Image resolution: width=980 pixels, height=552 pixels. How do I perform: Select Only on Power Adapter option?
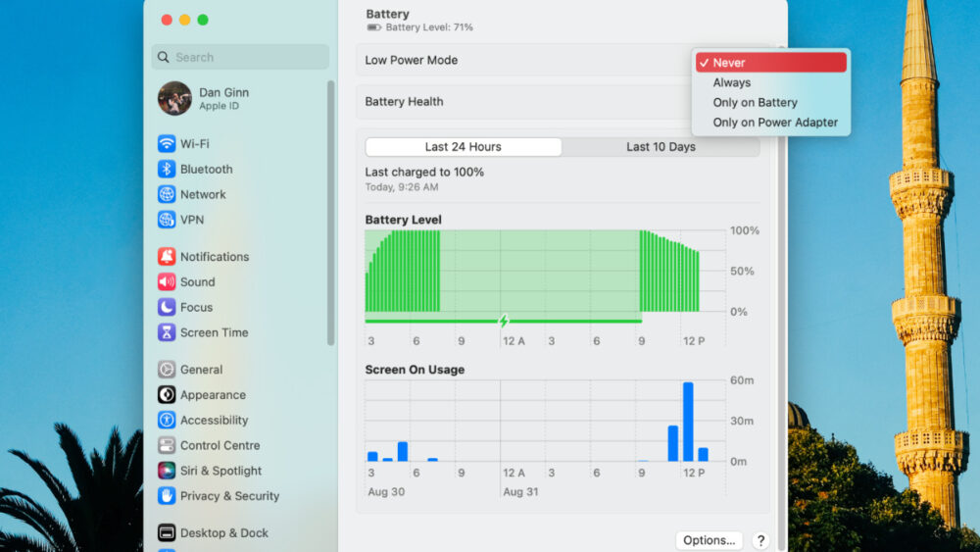(x=770, y=123)
